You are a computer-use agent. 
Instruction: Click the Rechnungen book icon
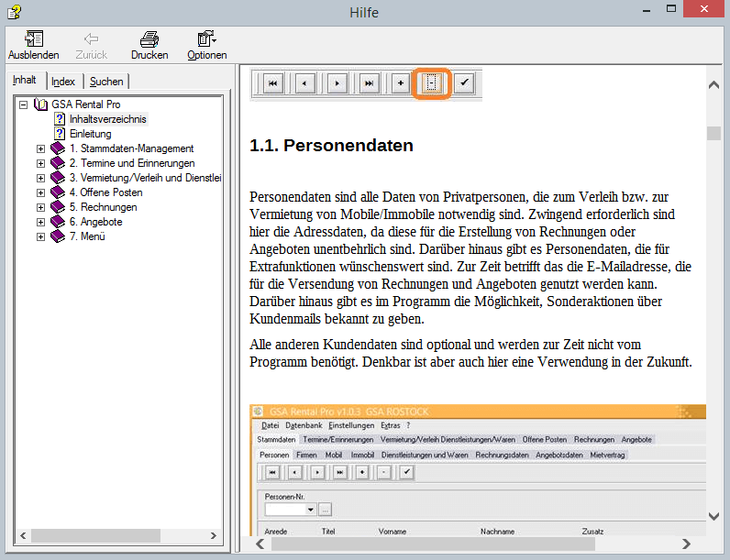coord(58,207)
